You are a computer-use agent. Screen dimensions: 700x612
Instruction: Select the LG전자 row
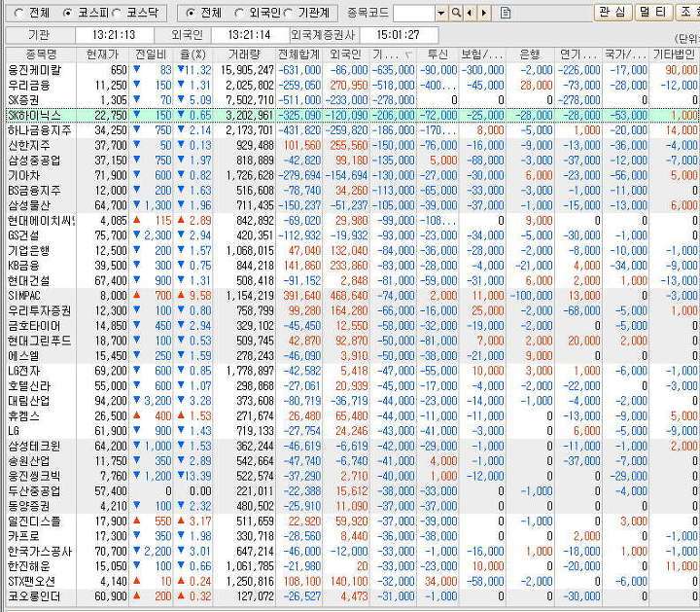pyautogui.click(x=353, y=371)
